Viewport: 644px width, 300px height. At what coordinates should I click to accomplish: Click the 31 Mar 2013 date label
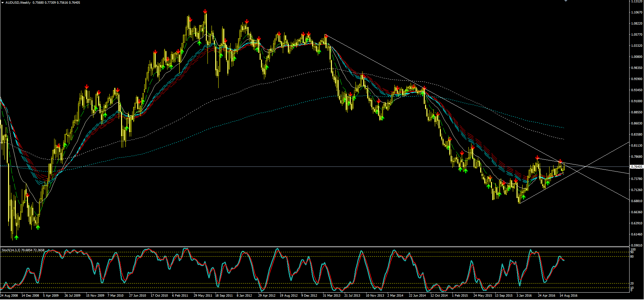[332, 296]
